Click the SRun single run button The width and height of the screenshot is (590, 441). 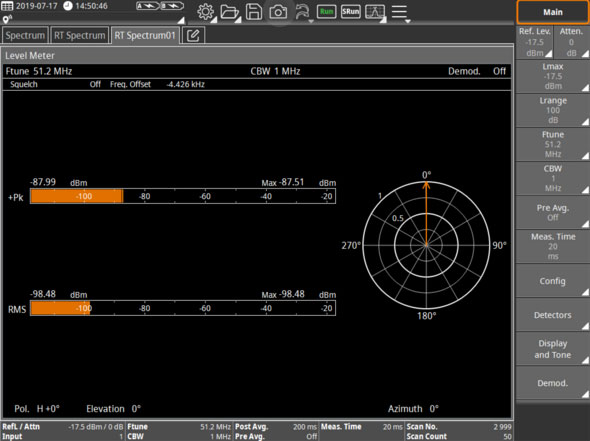(350, 12)
